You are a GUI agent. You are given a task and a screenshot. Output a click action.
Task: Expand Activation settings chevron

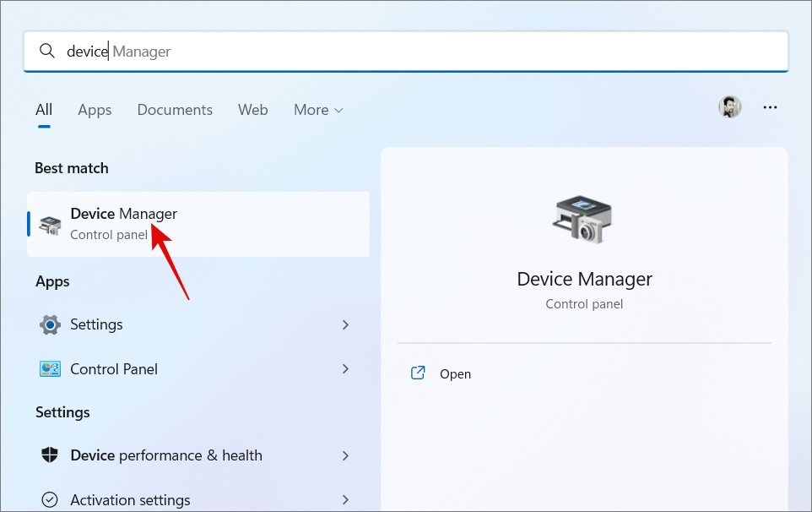point(345,499)
